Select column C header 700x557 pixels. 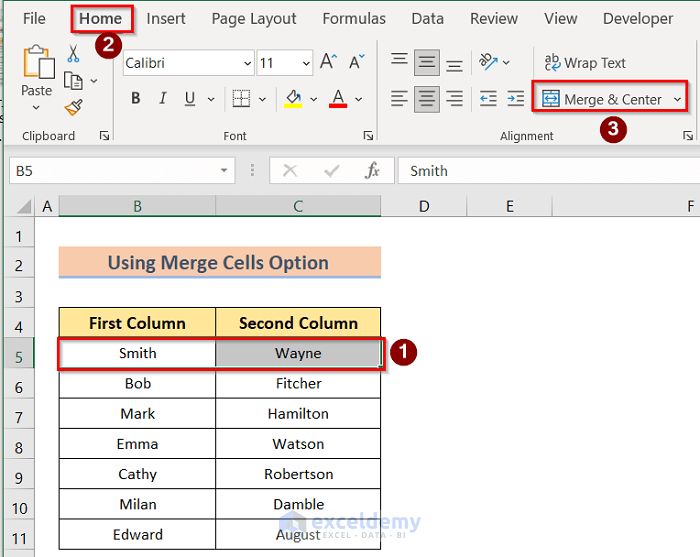pos(298,206)
